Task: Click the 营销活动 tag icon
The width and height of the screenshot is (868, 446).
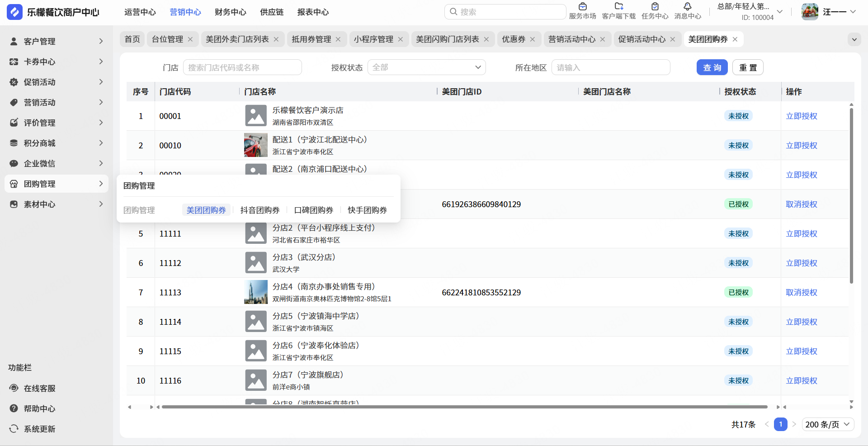Action: pos(14,102)
